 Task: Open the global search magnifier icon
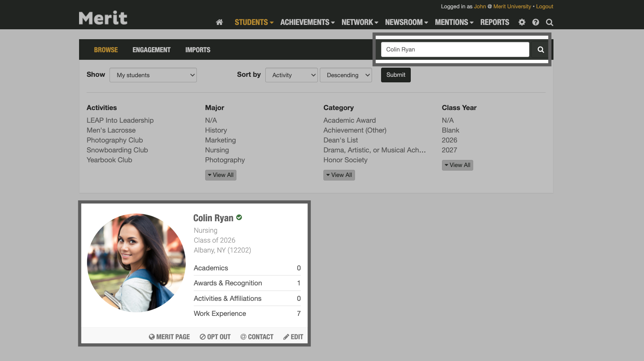(x=550, y=22)
